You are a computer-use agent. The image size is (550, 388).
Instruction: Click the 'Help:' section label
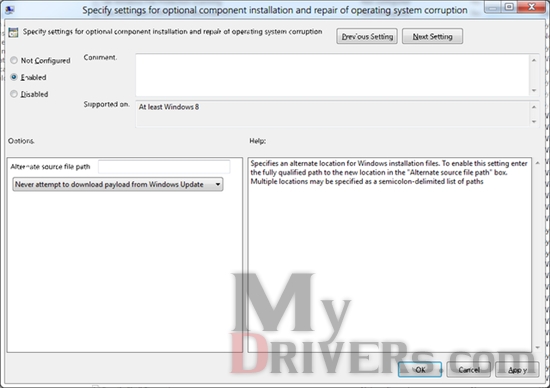257,141
